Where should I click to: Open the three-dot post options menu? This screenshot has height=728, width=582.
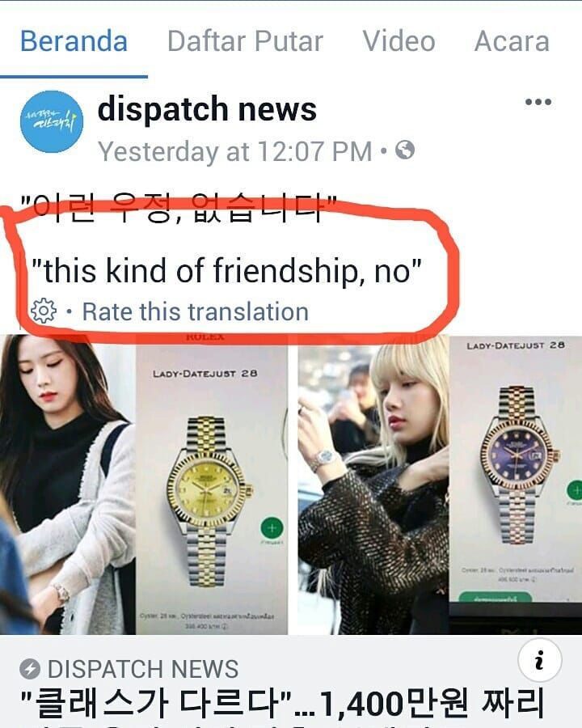point(538,102)
